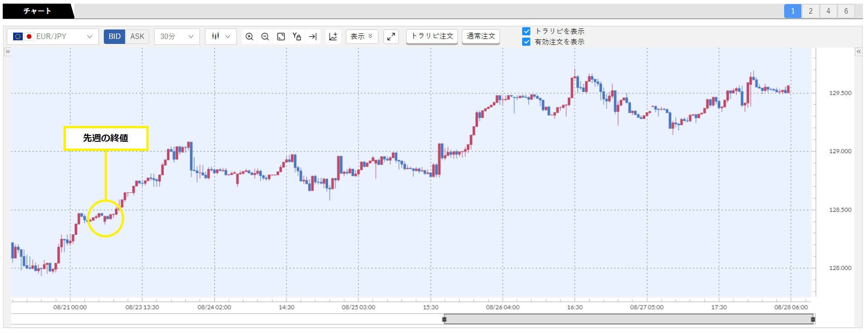Click the 08/25 03:00 time axis label
Viewport: 868px width, 333px height.
pos(359,307)
